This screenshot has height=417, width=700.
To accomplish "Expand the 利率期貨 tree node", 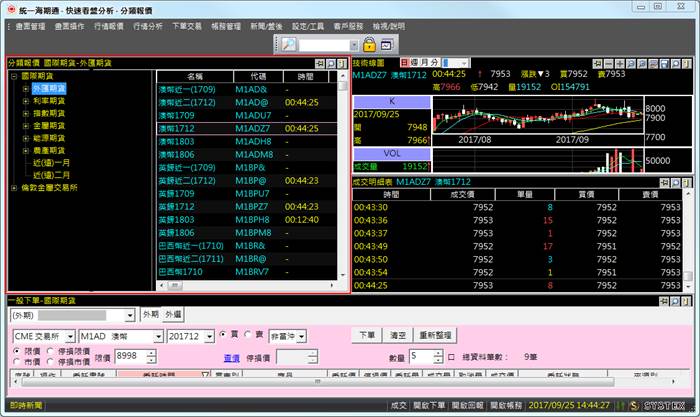I will tap(26, 101).
